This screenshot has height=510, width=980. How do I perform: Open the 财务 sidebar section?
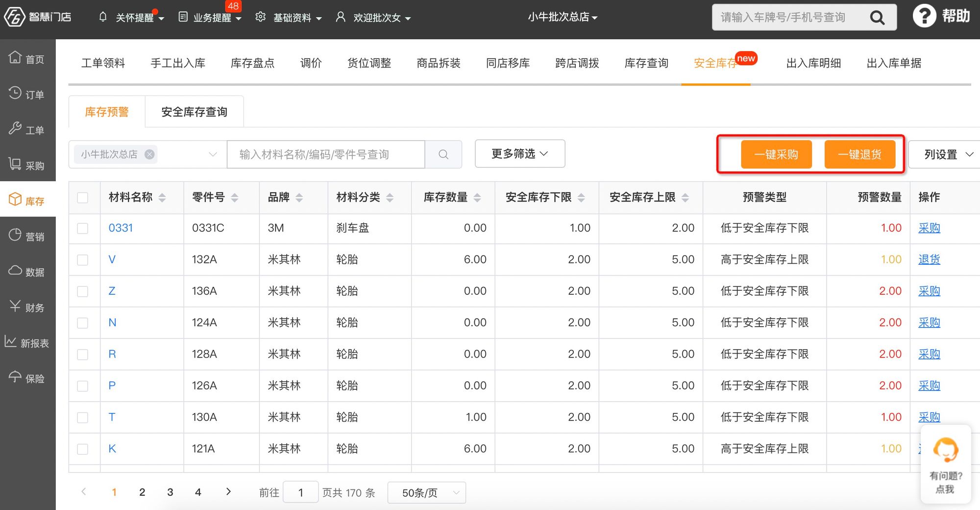[27, 307]
